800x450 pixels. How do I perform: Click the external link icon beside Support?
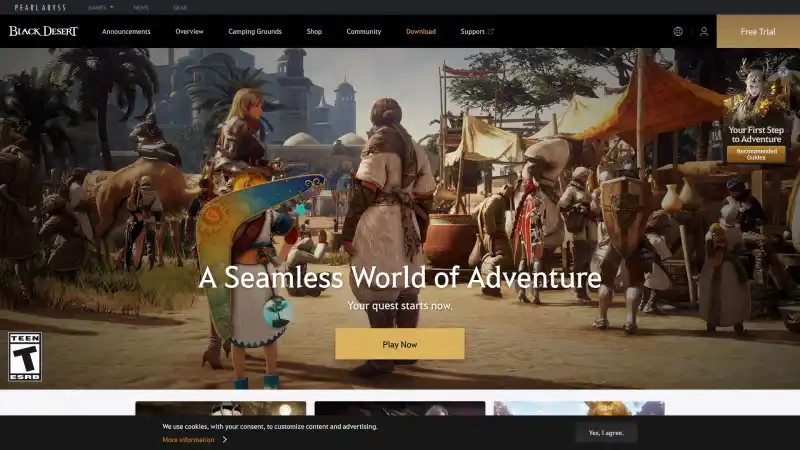(x=491, y=32)
